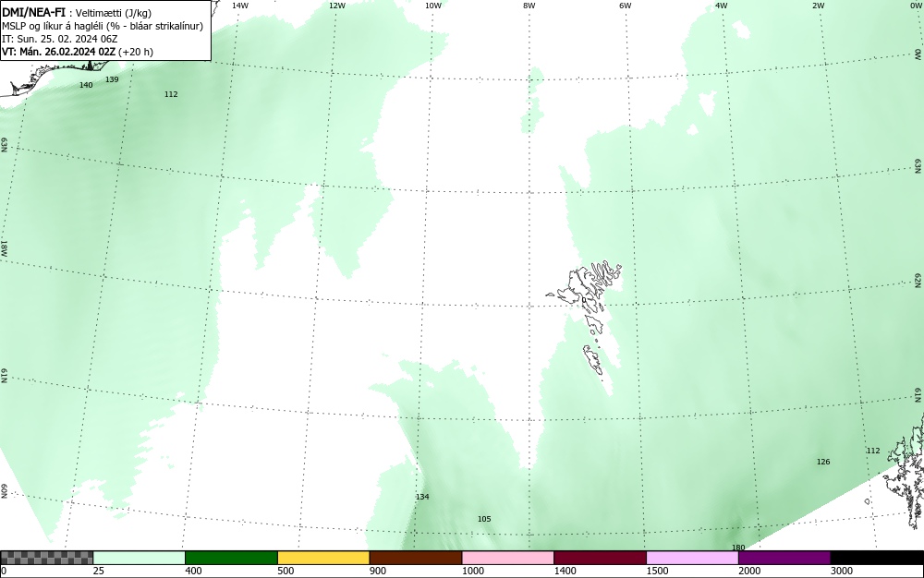Click the southernmost Faroe island, Suðuroy

pyautogui.click(x=593, y=359)
